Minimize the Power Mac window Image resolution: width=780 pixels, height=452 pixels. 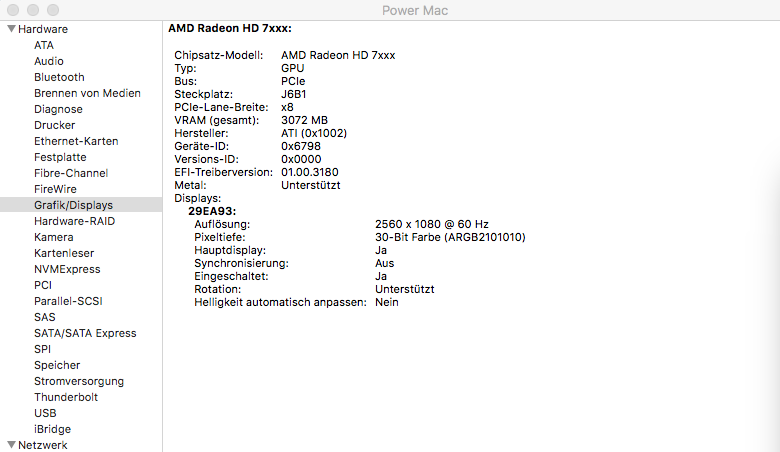(x=33, y=10)
